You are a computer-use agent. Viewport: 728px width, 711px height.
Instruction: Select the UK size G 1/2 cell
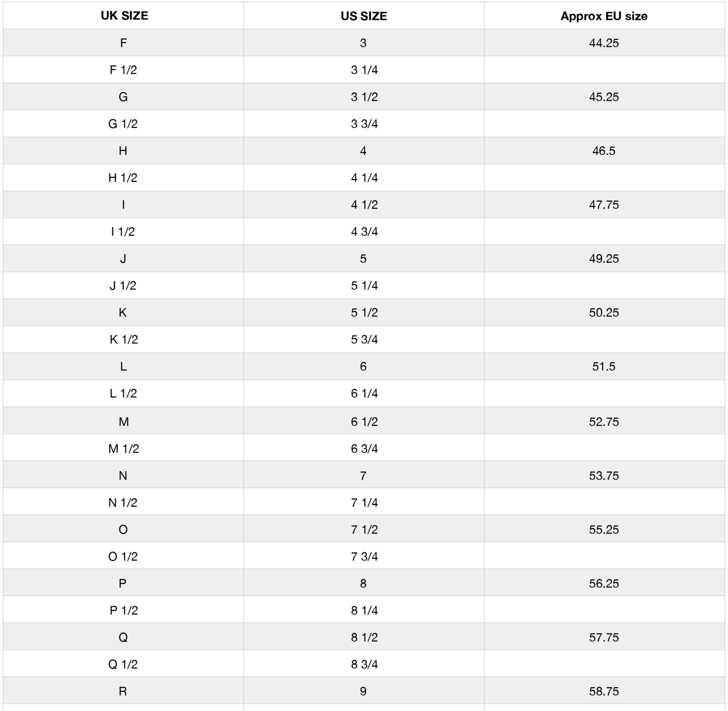(123, 124)
